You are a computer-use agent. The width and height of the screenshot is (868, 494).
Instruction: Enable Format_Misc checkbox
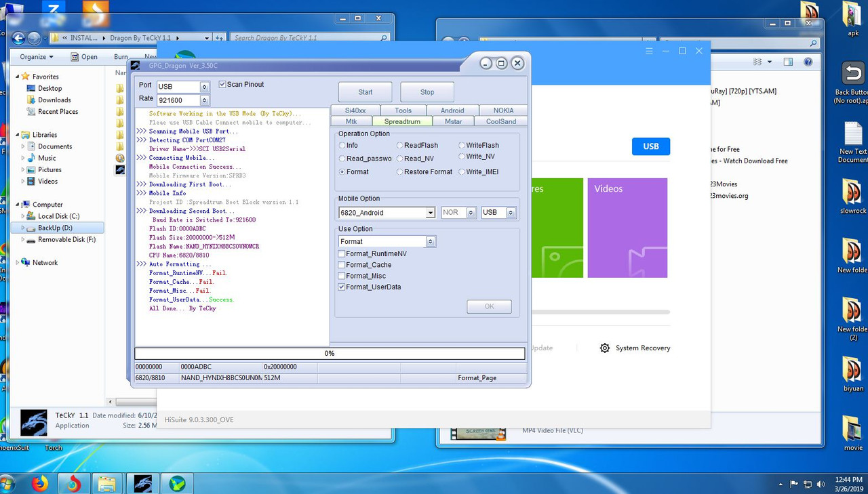click(342, 276)
